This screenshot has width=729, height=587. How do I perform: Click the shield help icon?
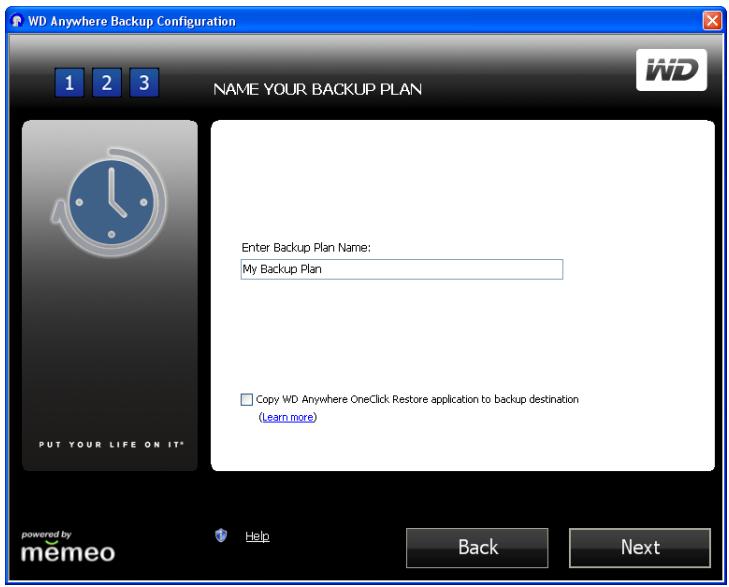[221, 535]
